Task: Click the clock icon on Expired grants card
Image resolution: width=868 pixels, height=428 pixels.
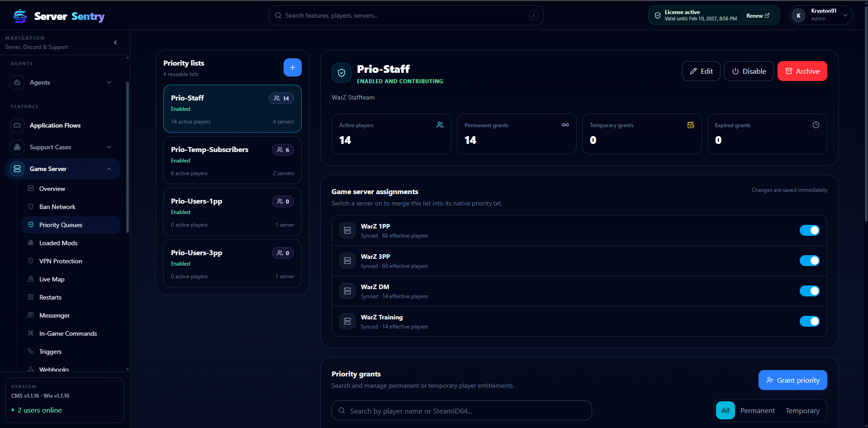Action: coord(816,125)
